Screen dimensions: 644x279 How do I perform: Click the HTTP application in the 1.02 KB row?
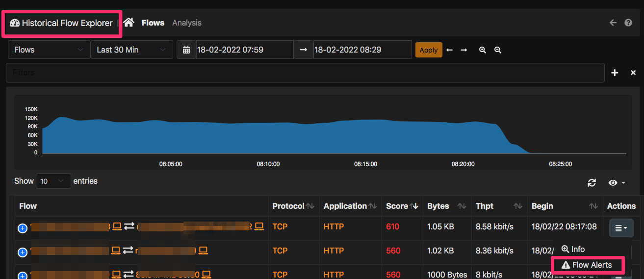pos(334,251)
